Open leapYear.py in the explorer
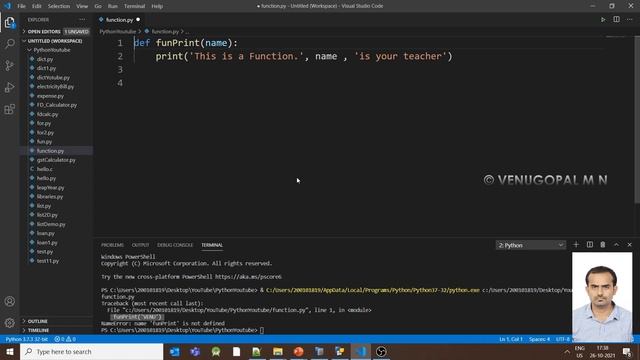This screenshot has width=640, height=360. pyautogui.click(x=51, y=187)
